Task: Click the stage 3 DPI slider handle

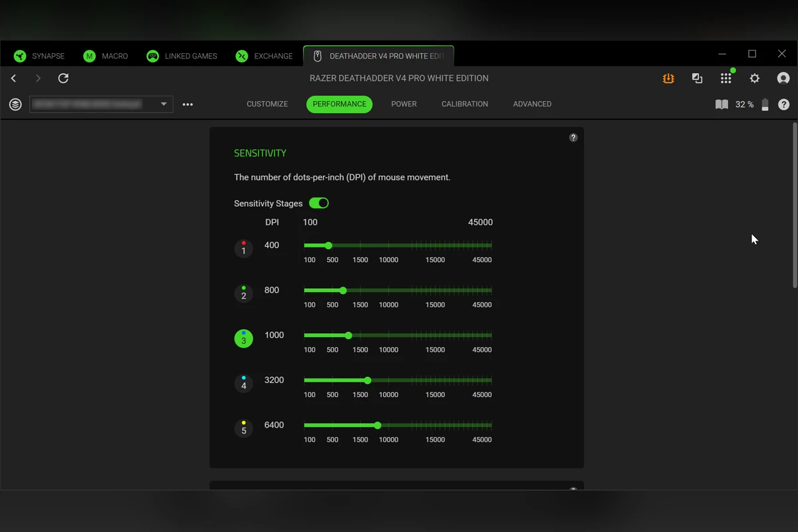Action: click(348, 336)
